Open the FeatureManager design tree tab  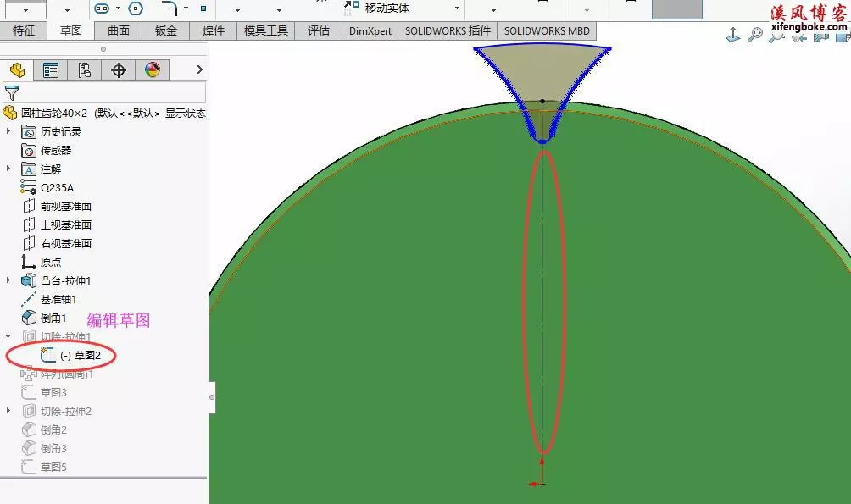(17, 70)
